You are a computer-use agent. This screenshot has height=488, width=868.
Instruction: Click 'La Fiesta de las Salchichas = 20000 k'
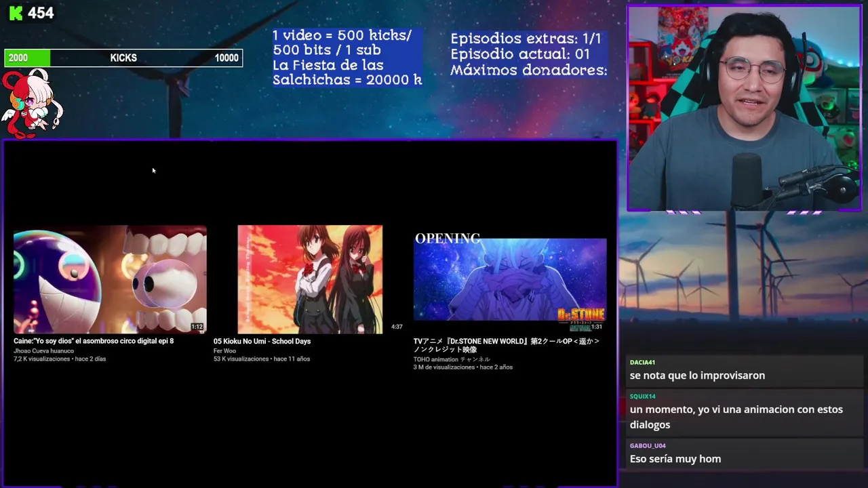pos(347,73)
